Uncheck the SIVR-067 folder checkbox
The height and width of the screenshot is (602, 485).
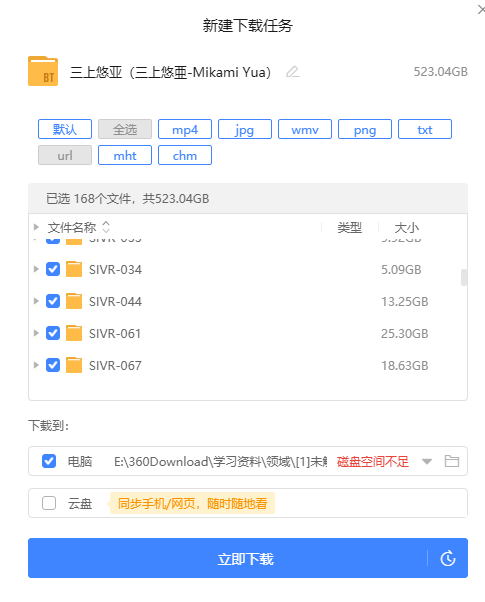pos(53,365)
